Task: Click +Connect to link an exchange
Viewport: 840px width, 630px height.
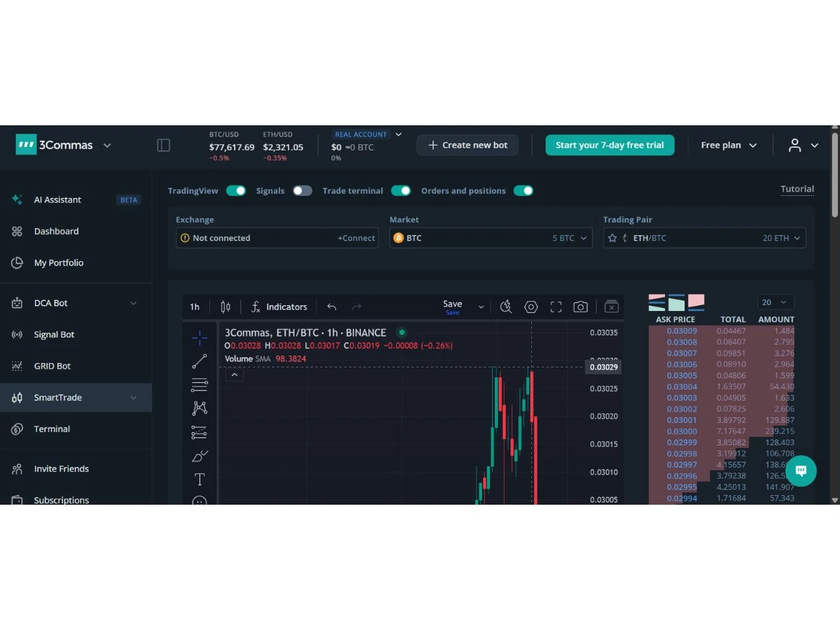Action: pyautogui.click(x=356, y=238)
